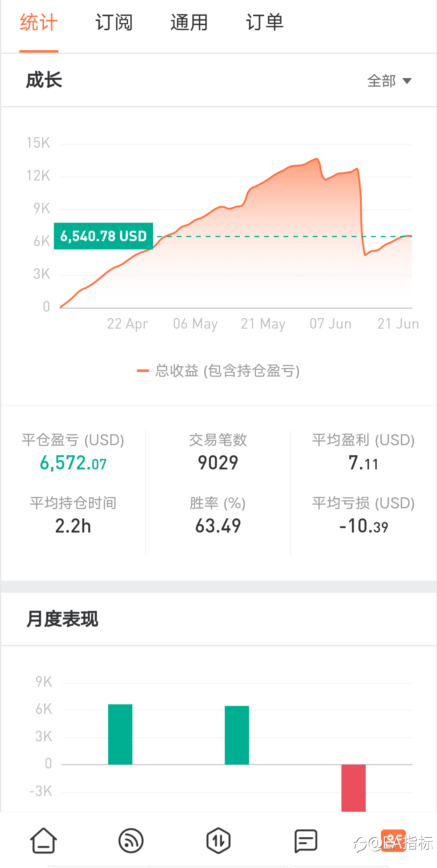
Task: Open the signal feed icon in bottom bar
Action: [x=131, y=840]
